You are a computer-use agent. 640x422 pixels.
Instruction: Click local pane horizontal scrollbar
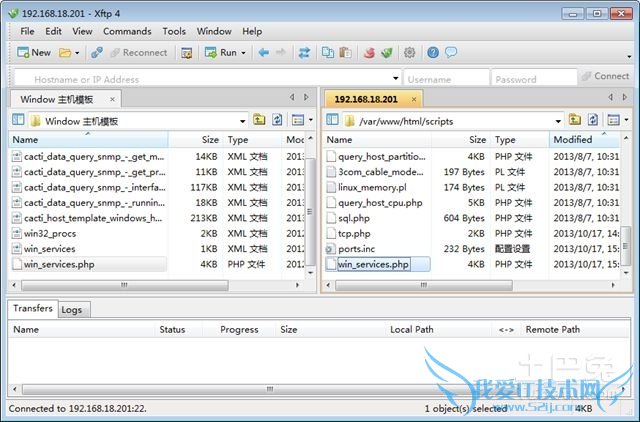point(124,285)
